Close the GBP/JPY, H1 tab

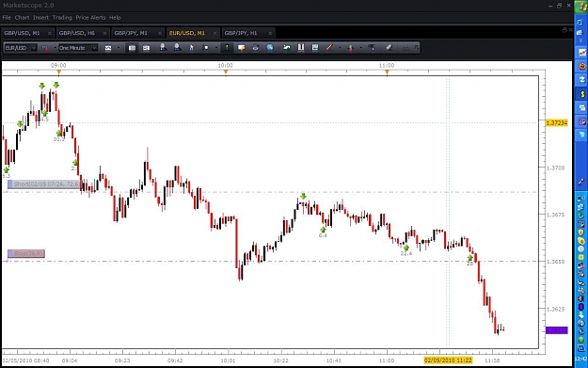tap(270, 33)
